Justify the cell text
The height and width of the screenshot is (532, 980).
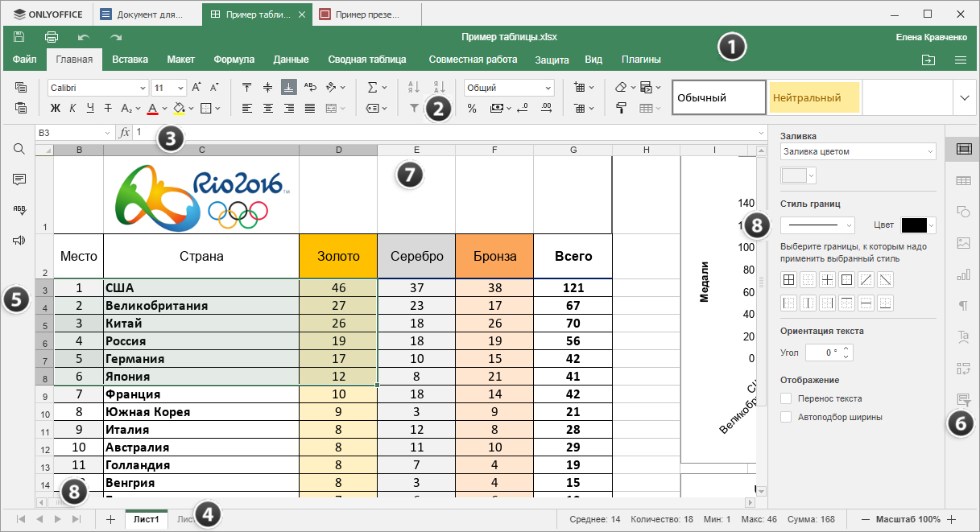[x=309, y=108]
